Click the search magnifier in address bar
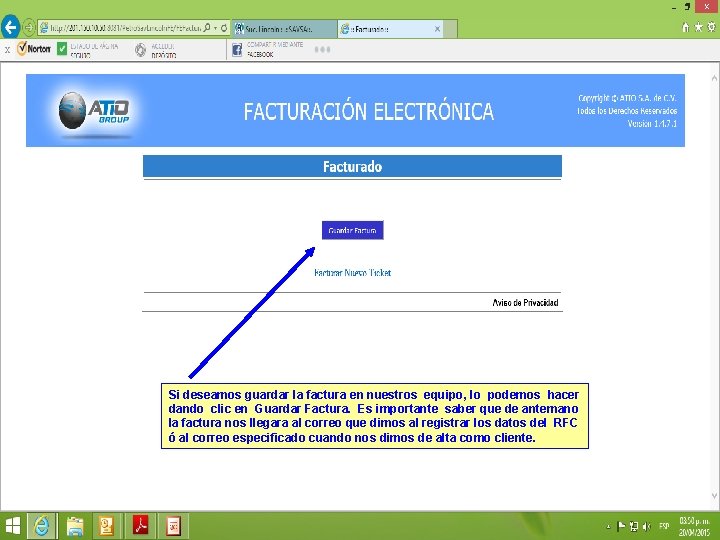 [207, 28]
